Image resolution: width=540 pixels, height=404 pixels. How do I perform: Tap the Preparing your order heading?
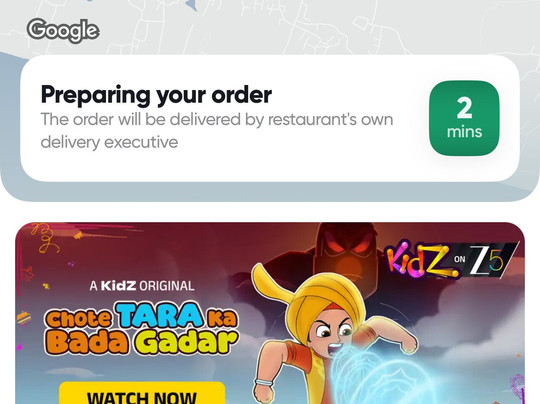(156, 94)
